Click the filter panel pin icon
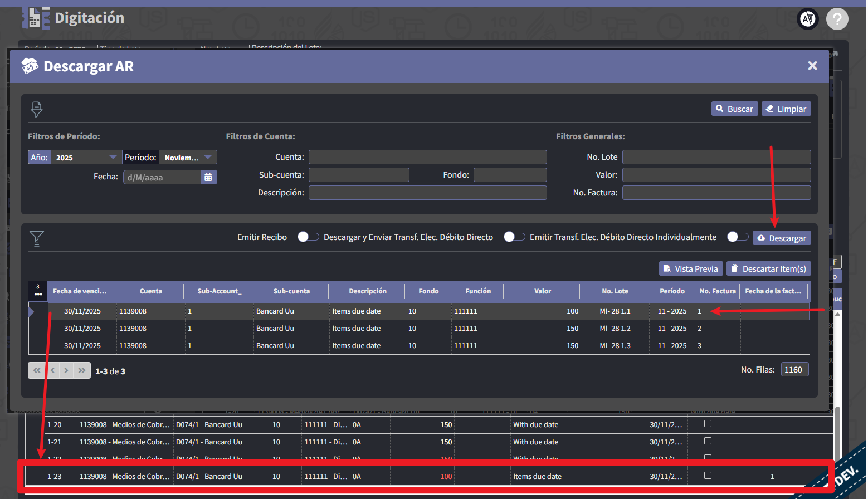 37,109
